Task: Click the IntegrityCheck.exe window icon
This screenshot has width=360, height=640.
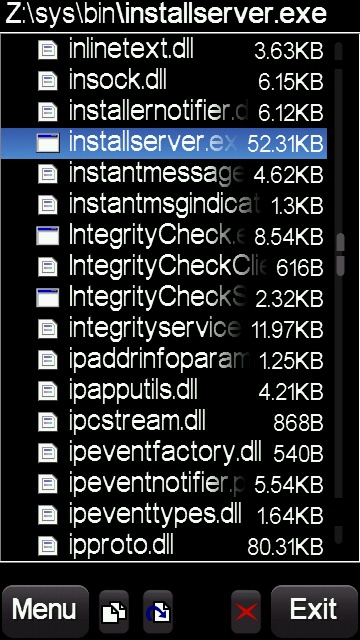Action: tap(48, 236)
